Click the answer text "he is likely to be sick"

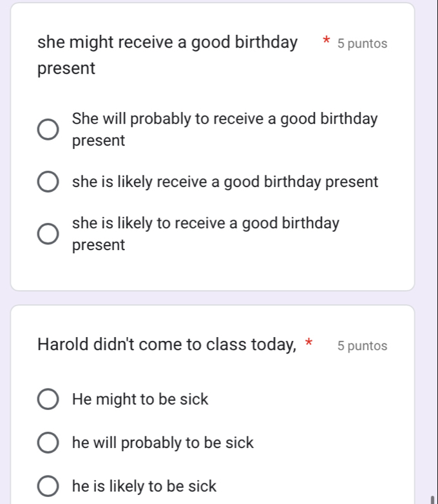pyautogui.click(x=144, y=487)
